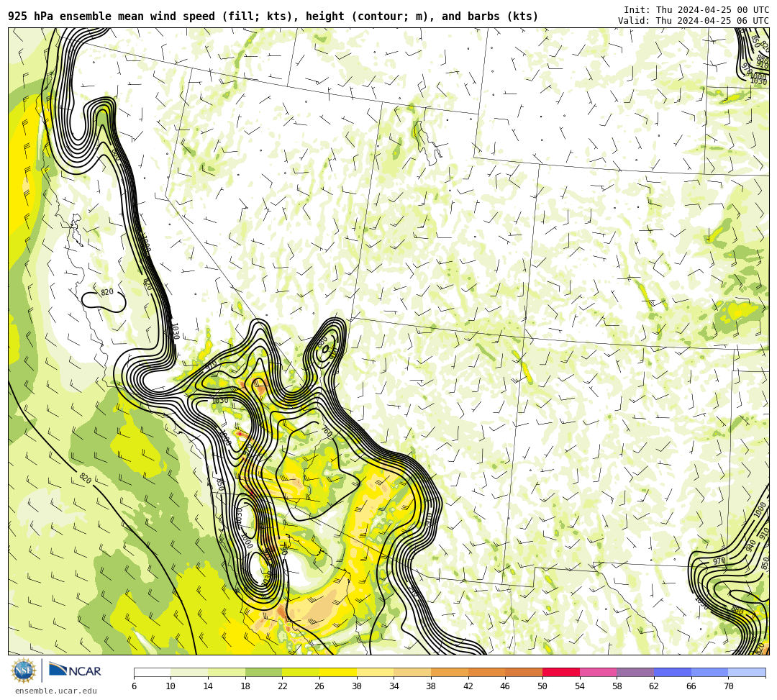Click the colorbar tick label '22'
Viewport: 777px width, 700px height.
coord(283,686)
